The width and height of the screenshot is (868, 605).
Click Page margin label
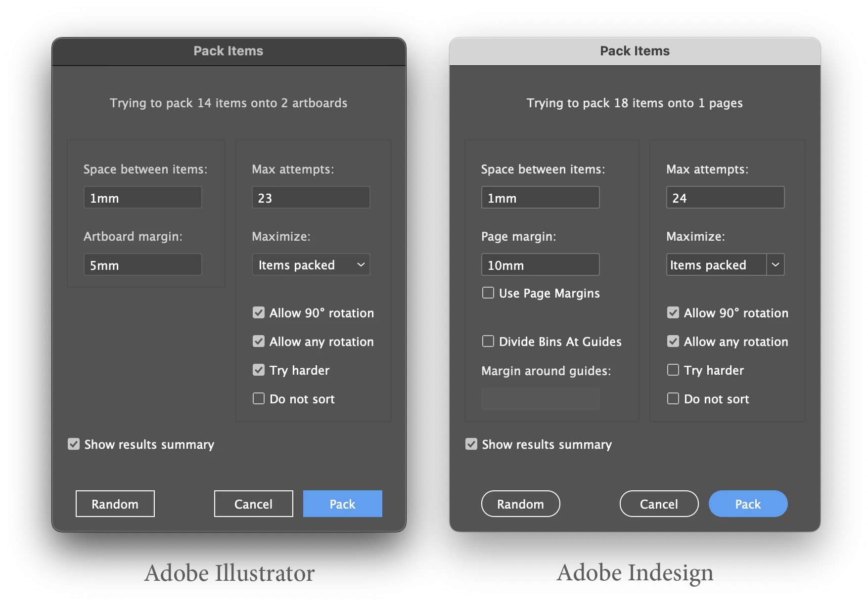pyautogui.click(x=519, y=236)
